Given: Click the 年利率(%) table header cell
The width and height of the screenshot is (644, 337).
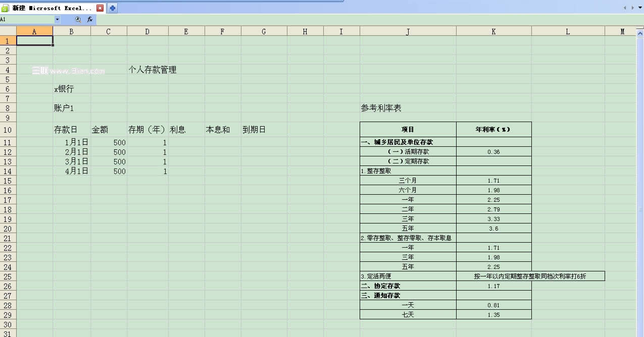Looking at the screenshot, I should click(494, 130).
